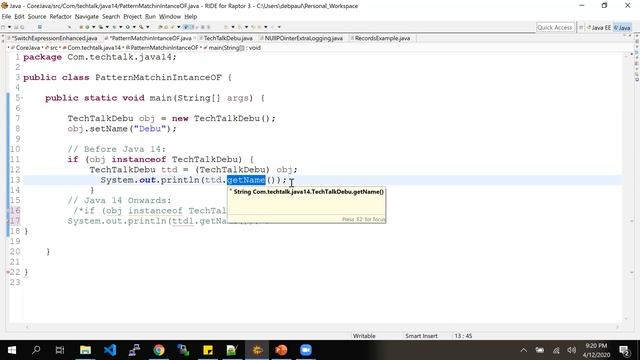Open the Project menu
This screenshot has height=360, width=640.
[132, 17]
